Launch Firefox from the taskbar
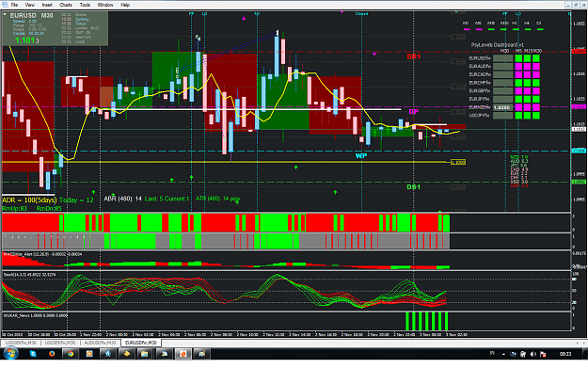 52,353
